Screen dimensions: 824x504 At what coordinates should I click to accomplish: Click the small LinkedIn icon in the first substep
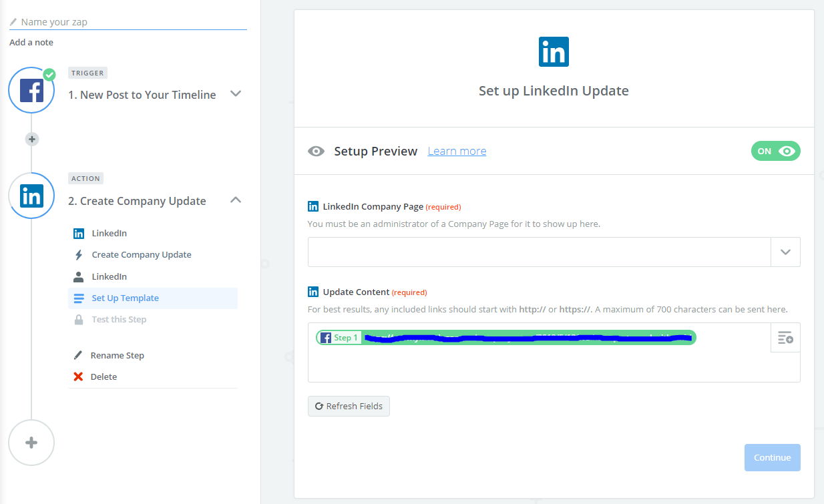[x=79, y=234]
